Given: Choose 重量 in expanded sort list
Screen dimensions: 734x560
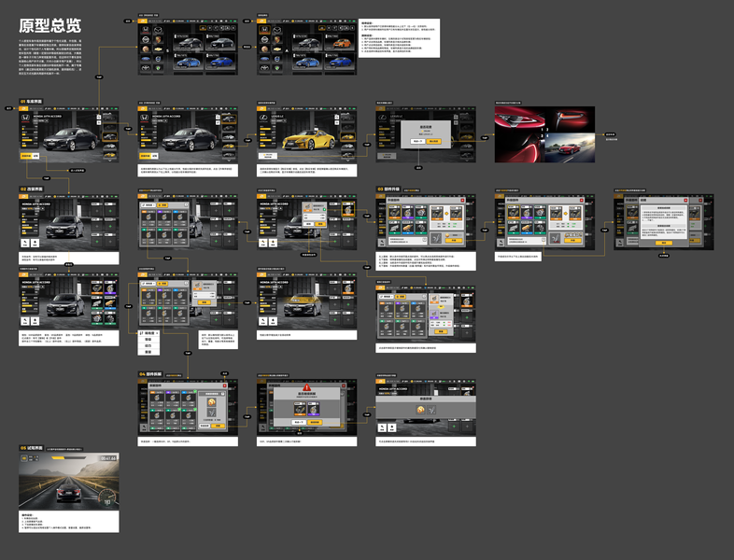Looking at the screenshot, I should tap(148, 352).
